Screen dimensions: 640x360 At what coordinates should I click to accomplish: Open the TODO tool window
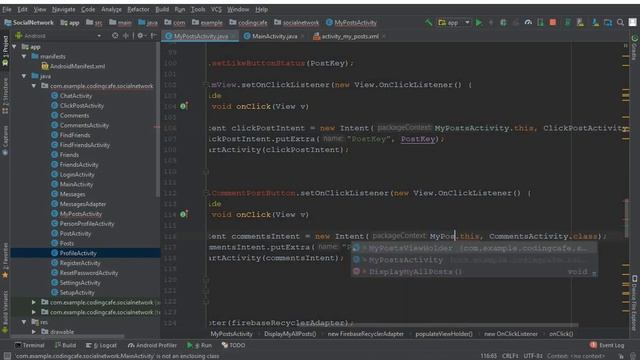point(233,345)
